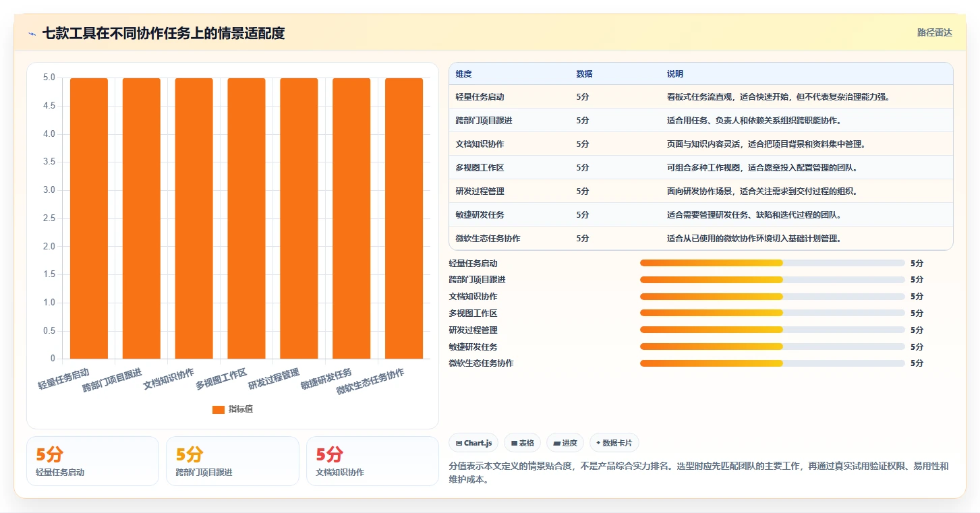Click 敏捷研发任务 in the table
The image size is (980, 513).
click(x=480, y=215)
